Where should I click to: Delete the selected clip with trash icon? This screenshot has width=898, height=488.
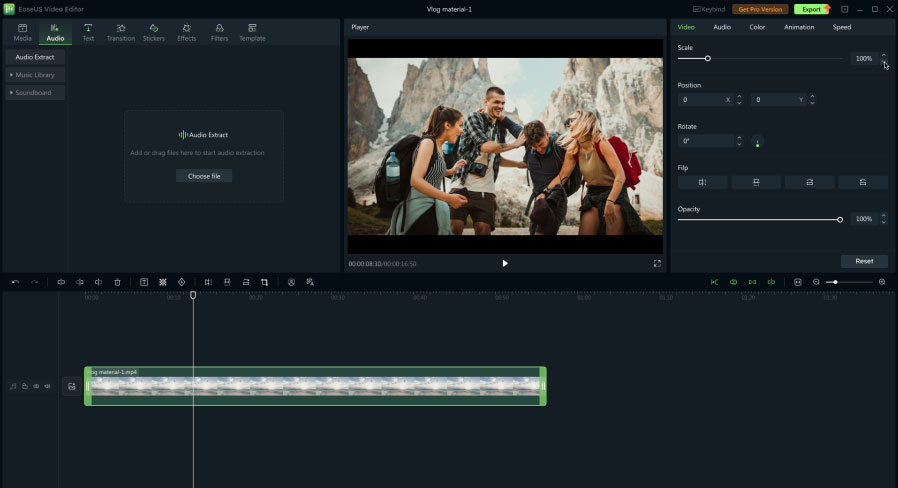click(117, 282)
